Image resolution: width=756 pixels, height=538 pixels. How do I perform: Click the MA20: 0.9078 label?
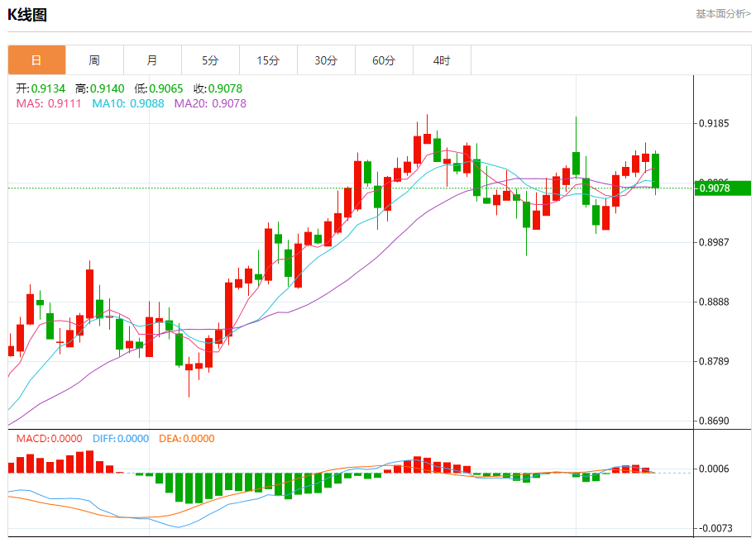click(210, 103)
